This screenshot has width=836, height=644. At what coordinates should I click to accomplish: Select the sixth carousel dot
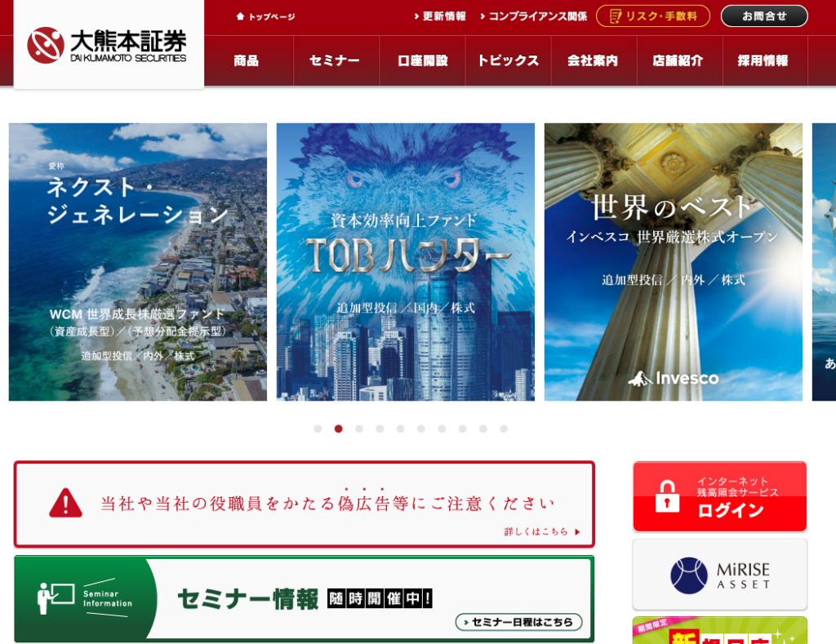pos(421,429)
